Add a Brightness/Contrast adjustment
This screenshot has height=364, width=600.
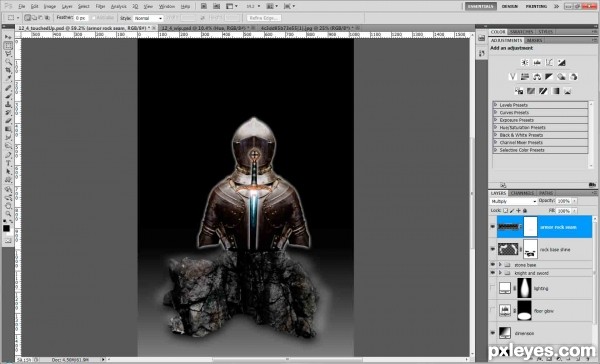(x=525, y=62)
